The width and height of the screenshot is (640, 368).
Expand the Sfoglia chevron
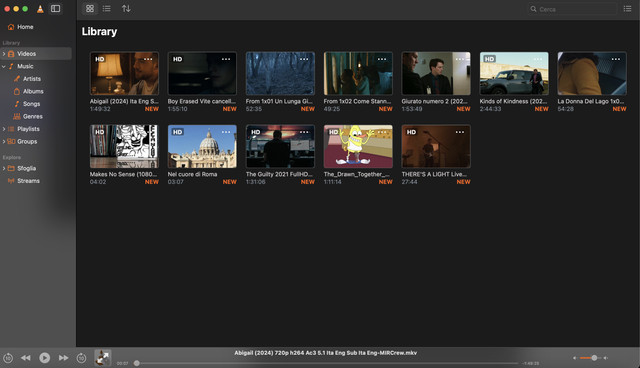click(4, 168)
